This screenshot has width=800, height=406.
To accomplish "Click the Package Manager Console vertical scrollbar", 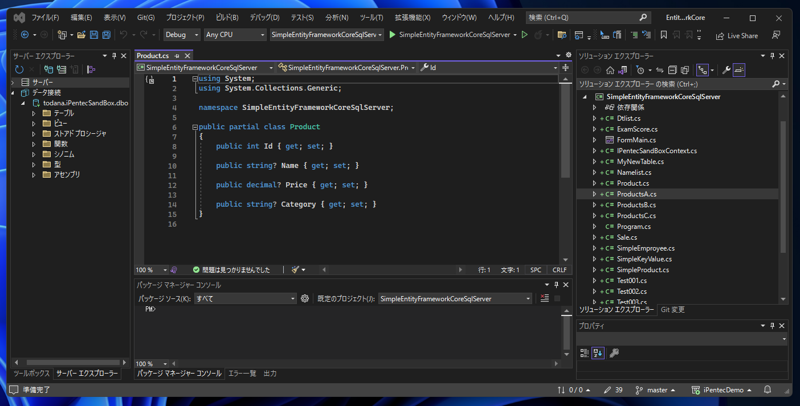I will pos(566,333).
